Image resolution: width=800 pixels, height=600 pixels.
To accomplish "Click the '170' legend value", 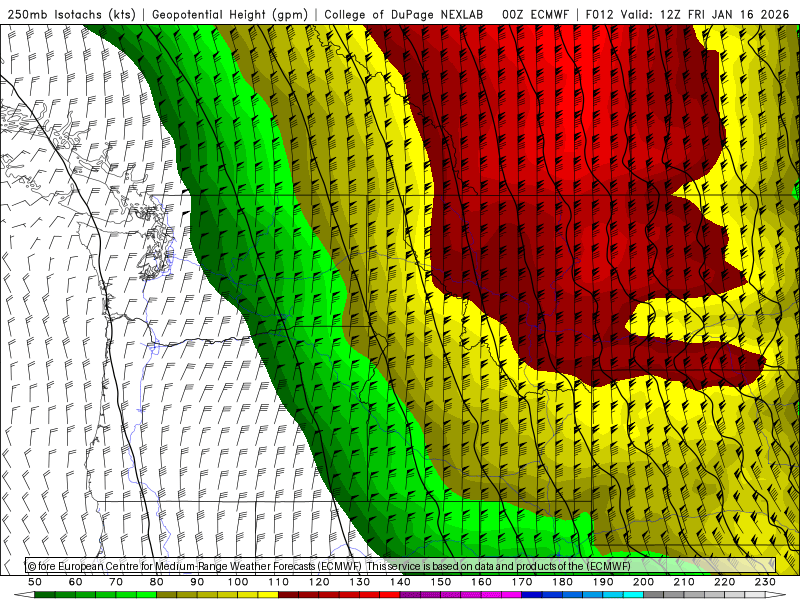I will (522, 582).
